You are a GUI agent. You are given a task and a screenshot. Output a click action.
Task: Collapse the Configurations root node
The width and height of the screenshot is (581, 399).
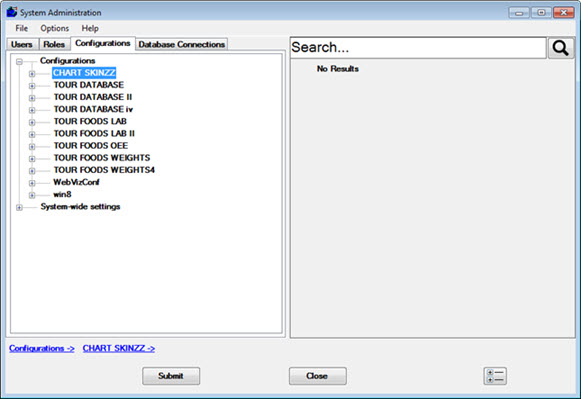[x=19, y=61]
